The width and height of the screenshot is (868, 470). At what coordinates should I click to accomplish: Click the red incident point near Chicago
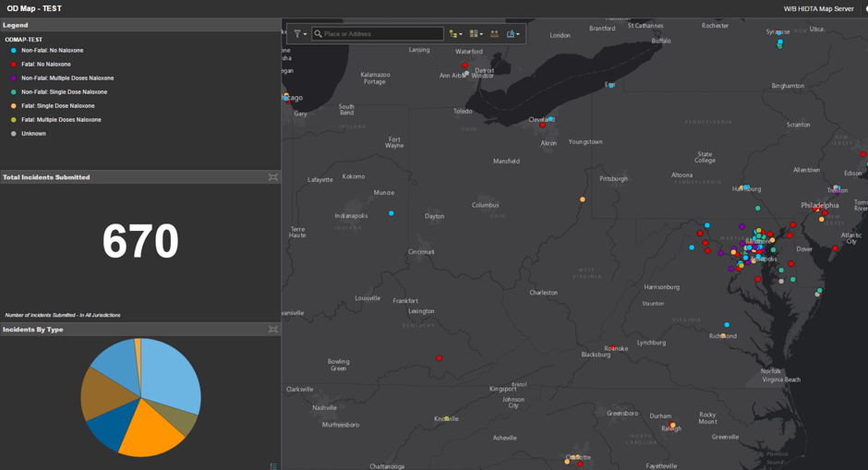[x=288, y=102]
